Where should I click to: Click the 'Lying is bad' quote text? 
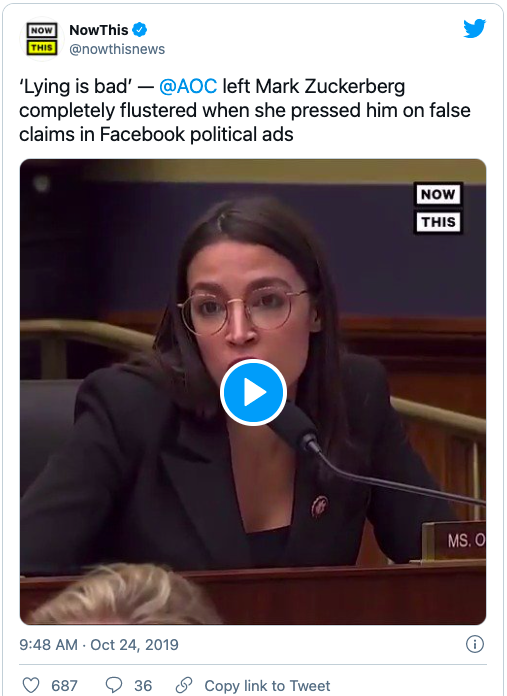(75, 86)
